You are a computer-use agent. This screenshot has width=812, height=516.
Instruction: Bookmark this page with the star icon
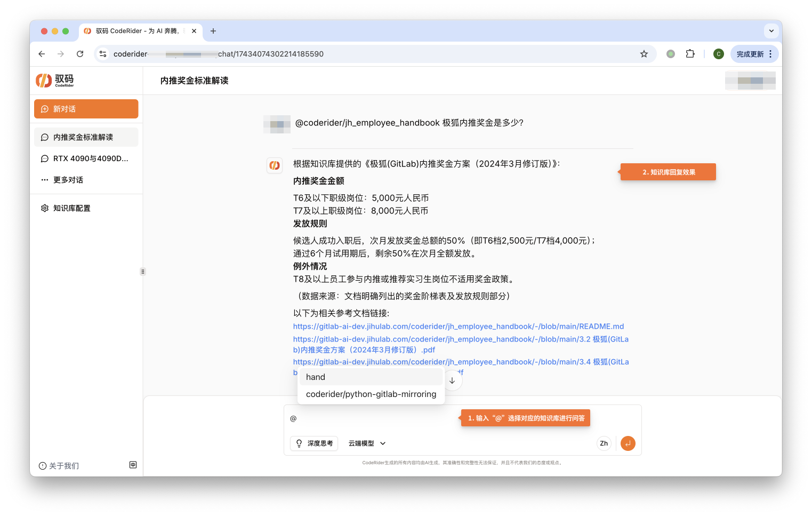click(644, 54)
